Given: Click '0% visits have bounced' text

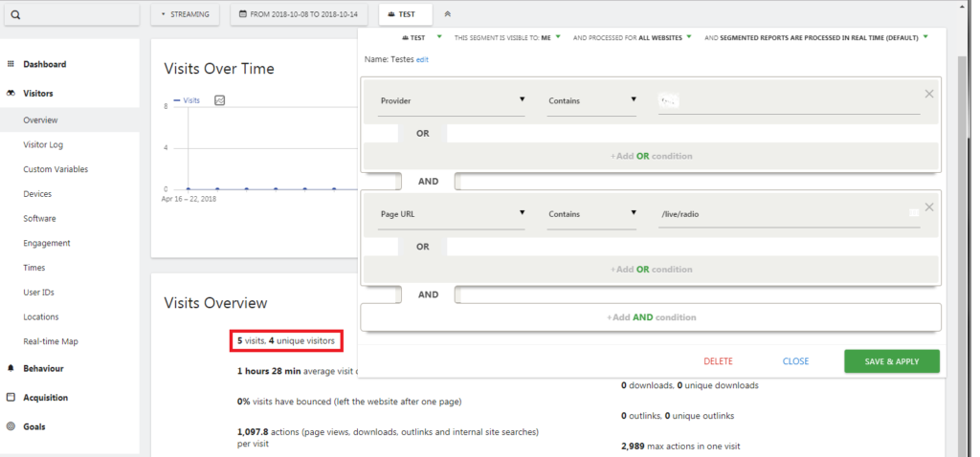Looking at the screenshot, I should (x=349, y=402).
